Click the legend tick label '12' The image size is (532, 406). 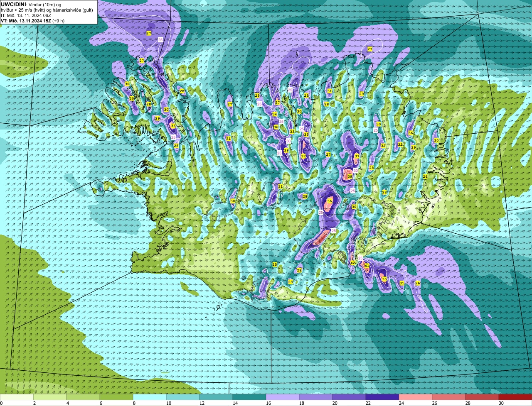coord(202,403)
